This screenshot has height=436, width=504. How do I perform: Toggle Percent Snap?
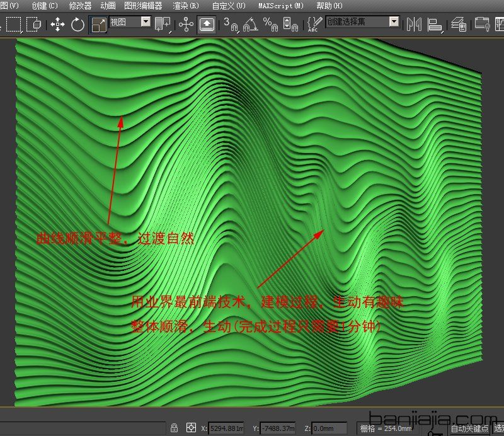point(271,25)
